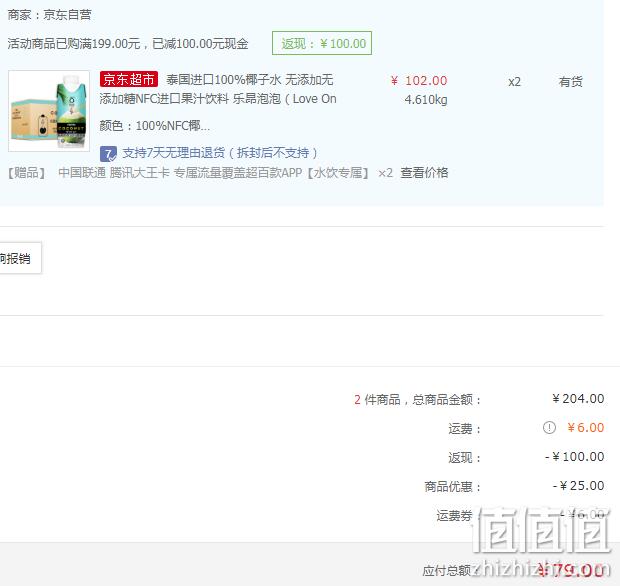This screenshot has width=620, height=586.
Task: Click the 2 件商品，总商品金额 label
Action: (417, 399)
